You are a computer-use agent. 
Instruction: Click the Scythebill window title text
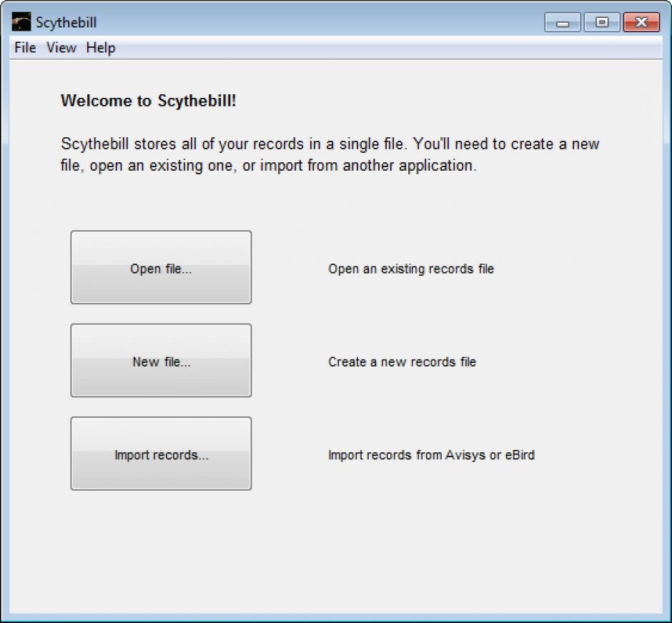point(66,23)
